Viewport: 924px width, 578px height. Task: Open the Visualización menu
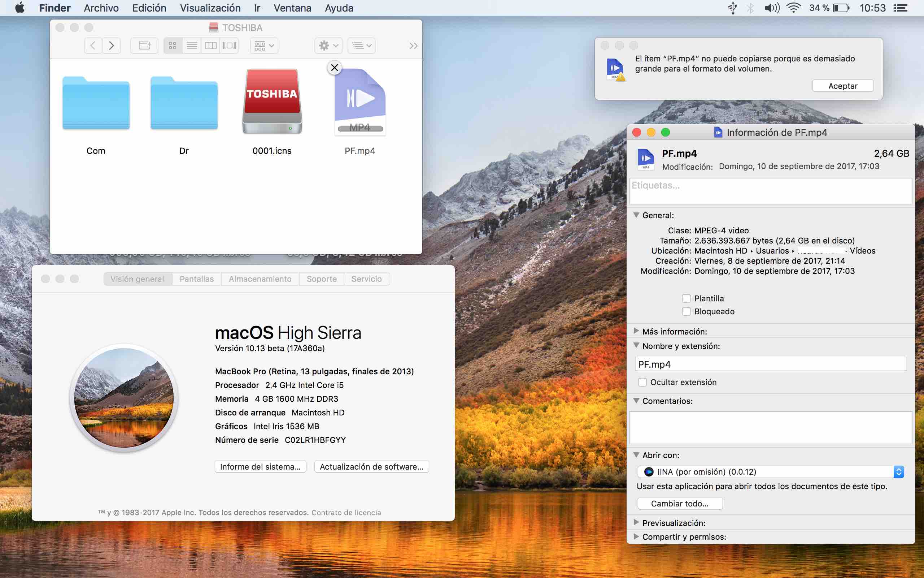210,8
